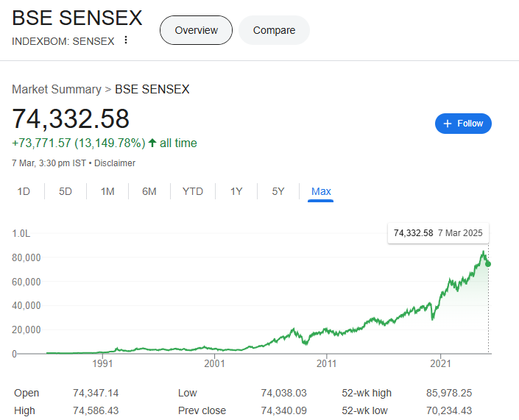
Task: Select the 5Y time range
Action: click(278, 191)
